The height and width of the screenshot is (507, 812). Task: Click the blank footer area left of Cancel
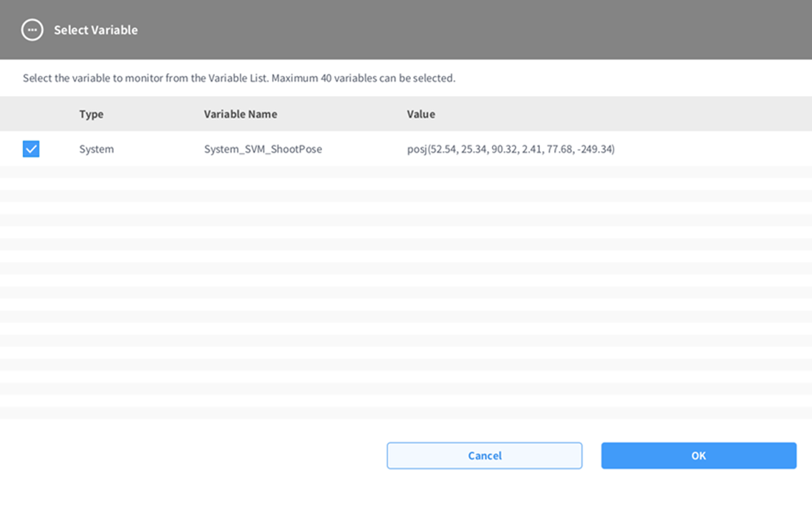[193, 455]
